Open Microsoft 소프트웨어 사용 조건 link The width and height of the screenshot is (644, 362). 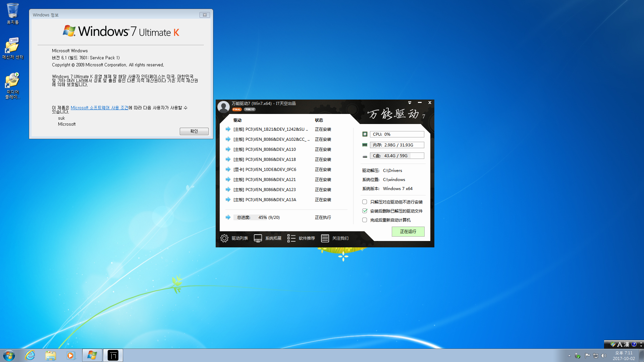(x=99, y=108)
